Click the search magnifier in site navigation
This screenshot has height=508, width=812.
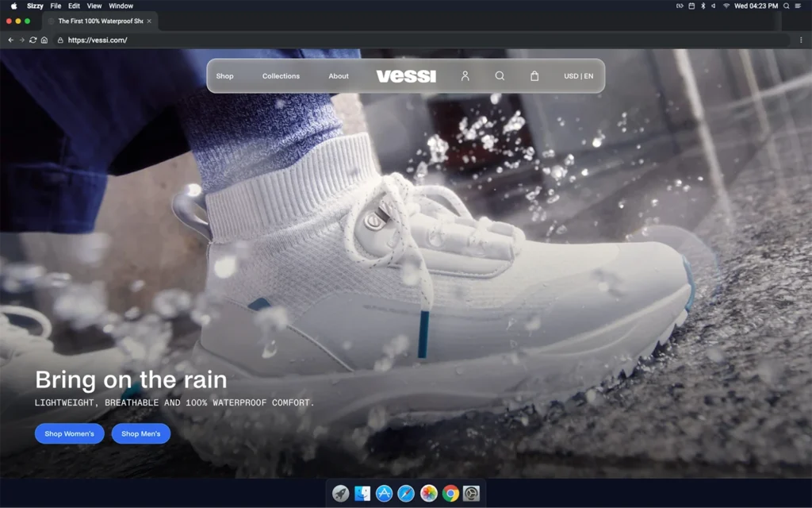tap(500, 76)
